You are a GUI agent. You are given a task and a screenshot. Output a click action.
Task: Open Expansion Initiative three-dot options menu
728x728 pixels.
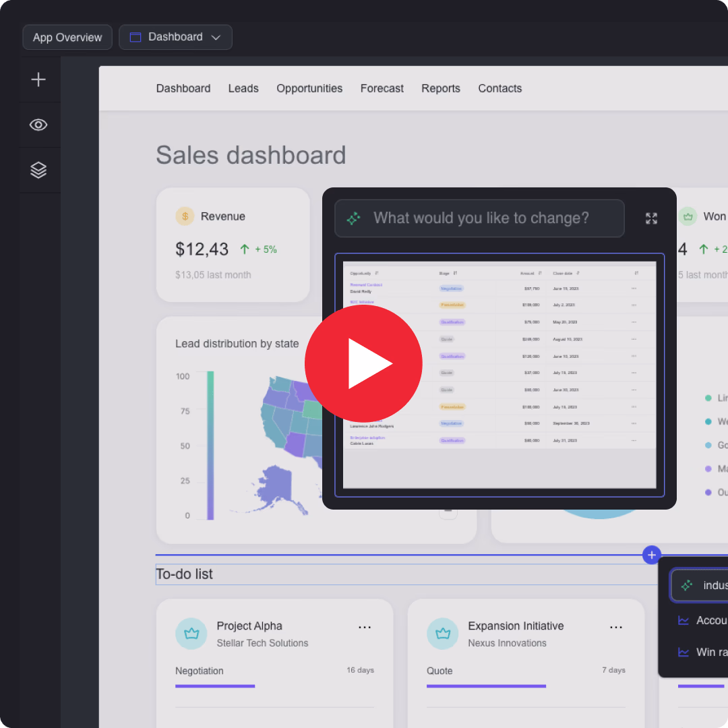point(616,627)
